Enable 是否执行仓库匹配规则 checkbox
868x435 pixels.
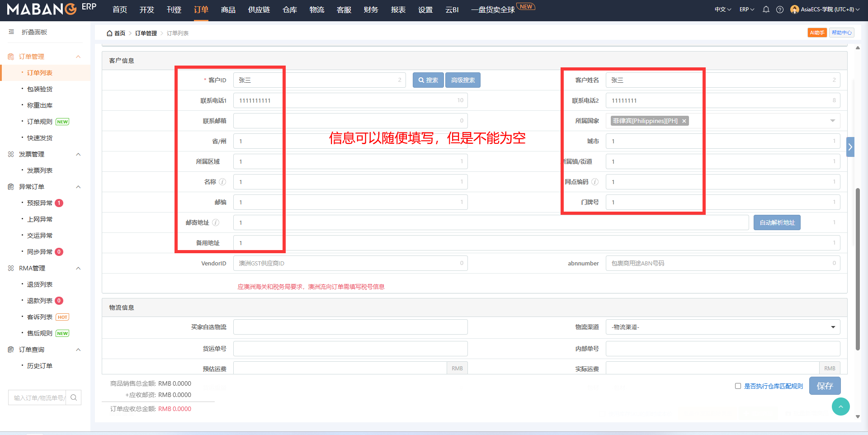(738, 386)
